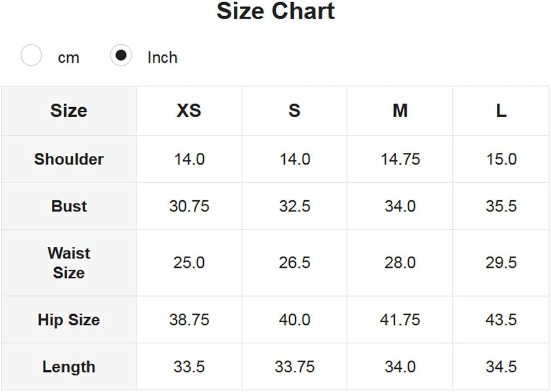Select the cm unit radio button

31,56
